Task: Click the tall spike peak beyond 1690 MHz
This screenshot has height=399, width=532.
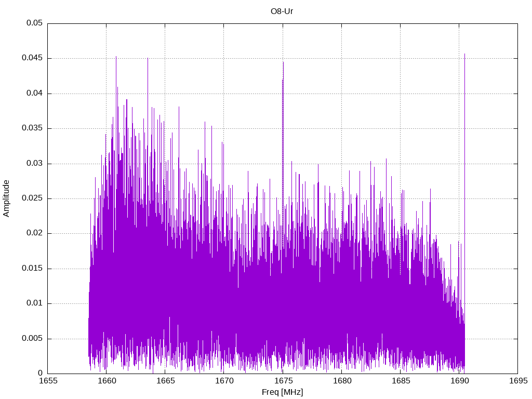Action: 464,54
